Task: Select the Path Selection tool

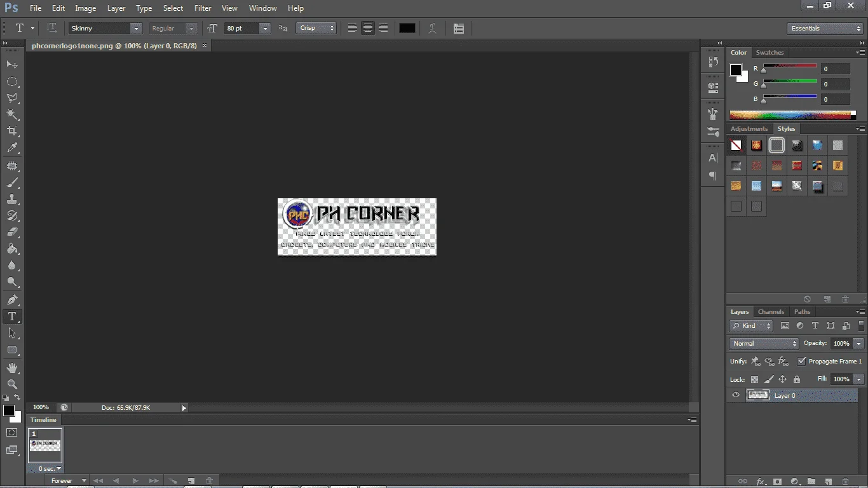Action: point(12,333)
